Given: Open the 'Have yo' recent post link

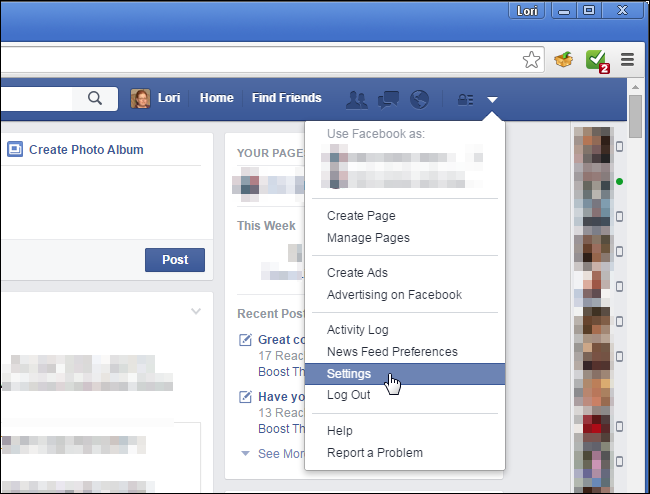Looking at the screenshot, I should click(281, 397).
